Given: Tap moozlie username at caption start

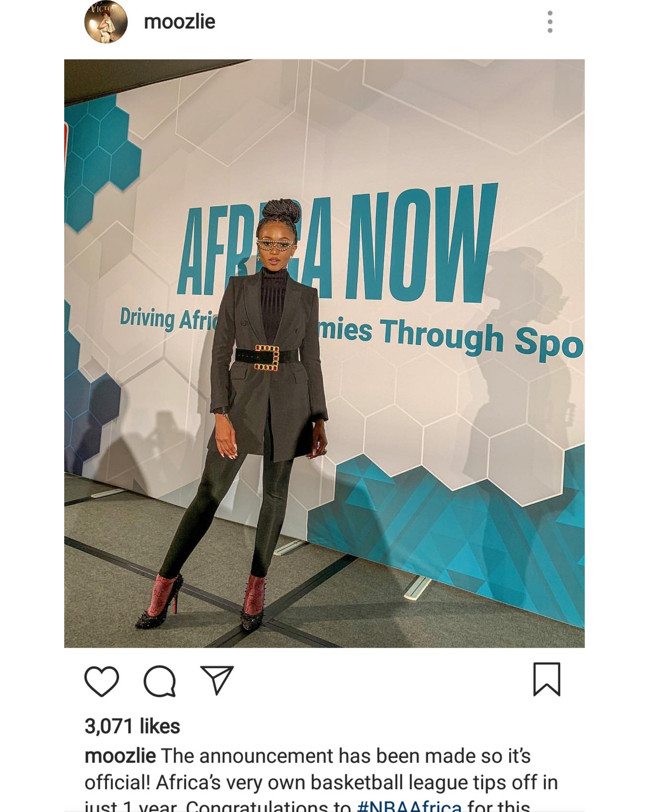Looking at the screenshot, I should [120, 756].
